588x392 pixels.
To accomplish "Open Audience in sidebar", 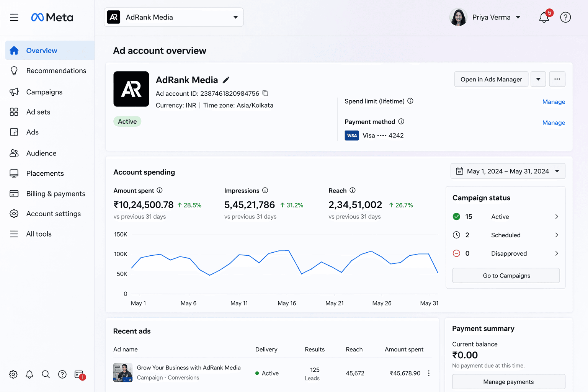I will tap(50, 153).
